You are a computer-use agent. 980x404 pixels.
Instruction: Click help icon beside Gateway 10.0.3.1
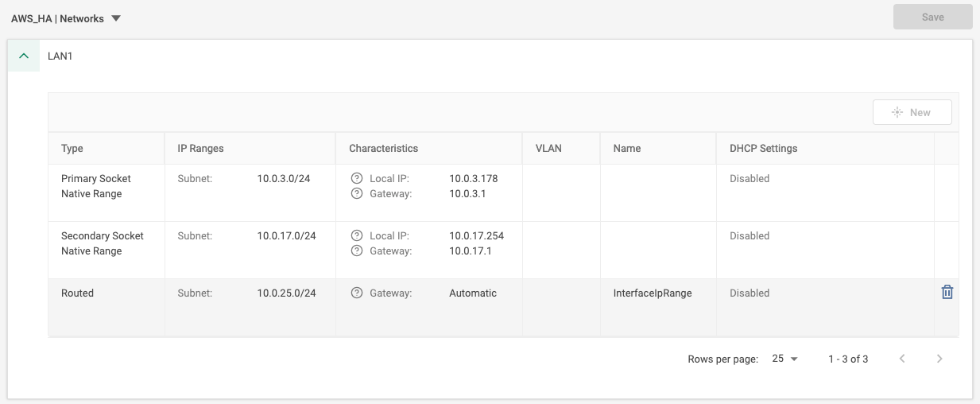357,194
